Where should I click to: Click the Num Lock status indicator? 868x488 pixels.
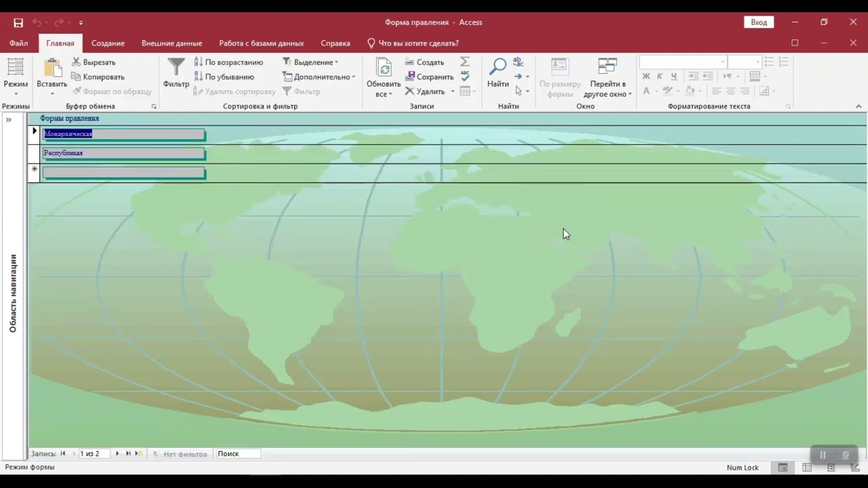[743, 468]
